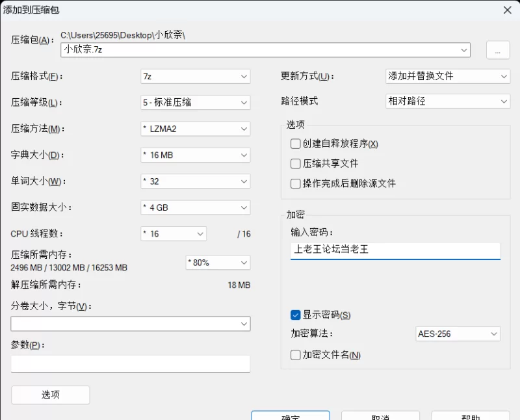
Task: Open the memory usage 80% dropdown
Action: 218,263
